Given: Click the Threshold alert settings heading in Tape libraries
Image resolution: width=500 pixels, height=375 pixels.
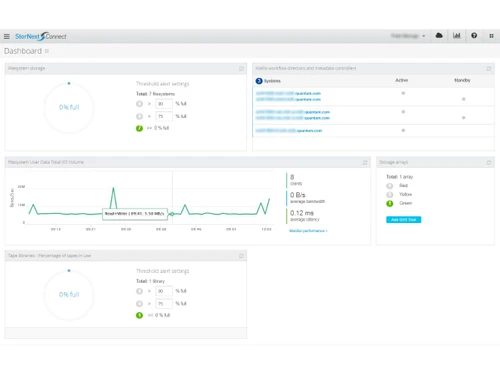Looking at the screenshot, I should click(163, 271).
